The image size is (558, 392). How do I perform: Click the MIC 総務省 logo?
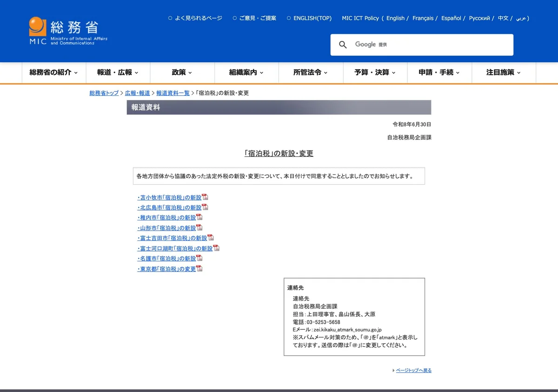pyautogui.click(x=68, y=31)
